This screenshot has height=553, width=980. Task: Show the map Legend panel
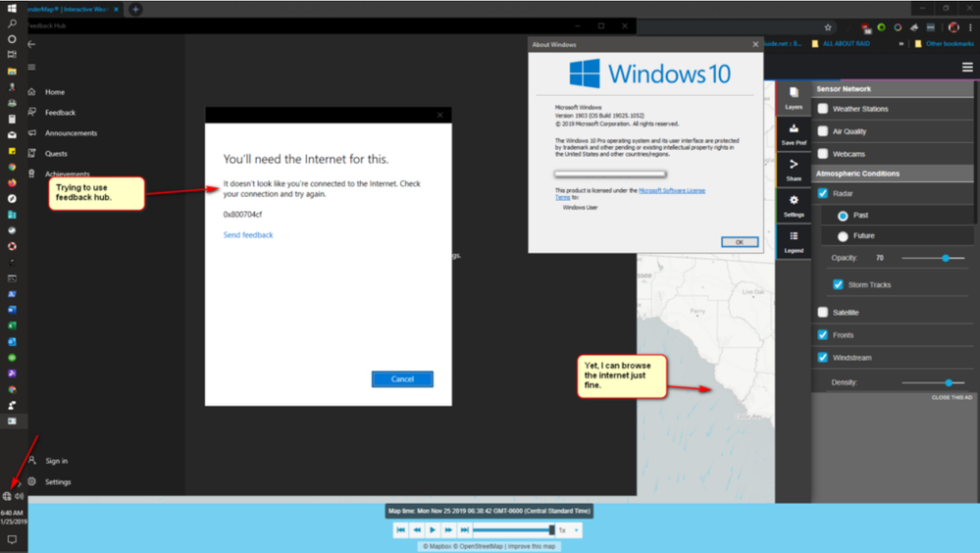tap(794, 241)
